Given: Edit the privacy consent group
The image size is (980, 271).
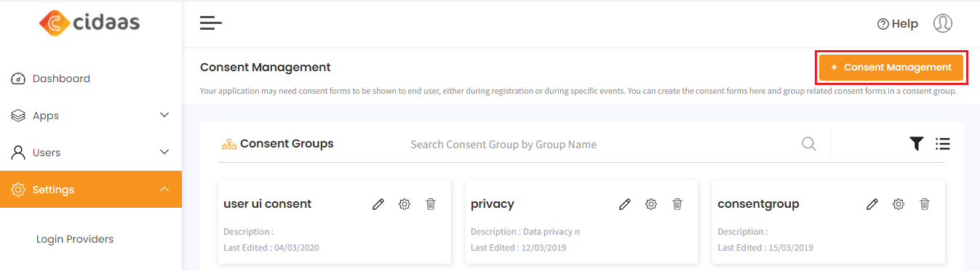Looking at the screenshot, I should pos(625,204).
